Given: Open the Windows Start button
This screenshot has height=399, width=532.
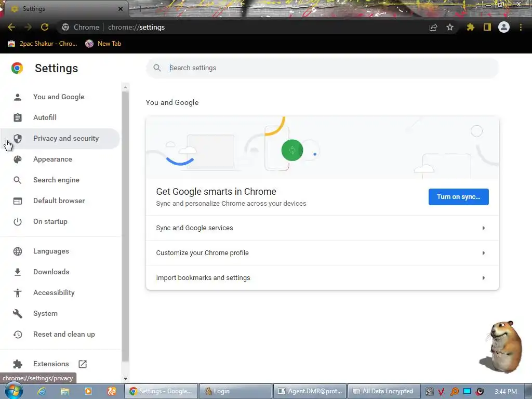Looking at the screenshot, I should [14, 391].
